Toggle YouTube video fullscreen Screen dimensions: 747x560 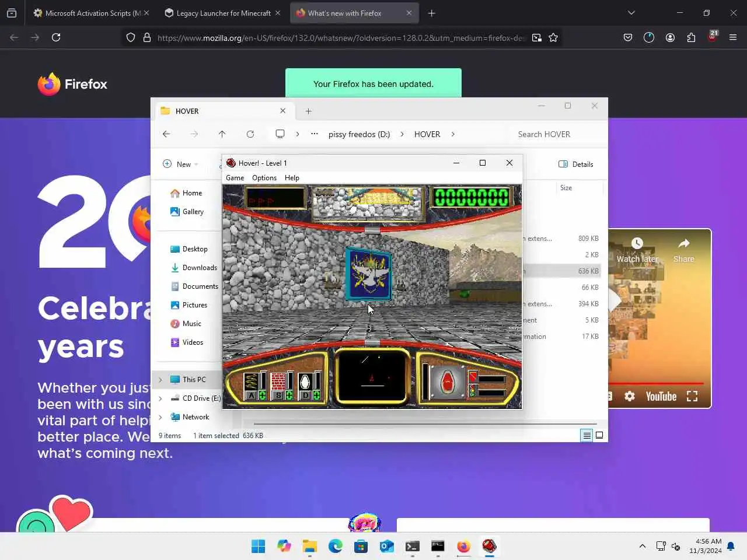click(x=692, y=396)
